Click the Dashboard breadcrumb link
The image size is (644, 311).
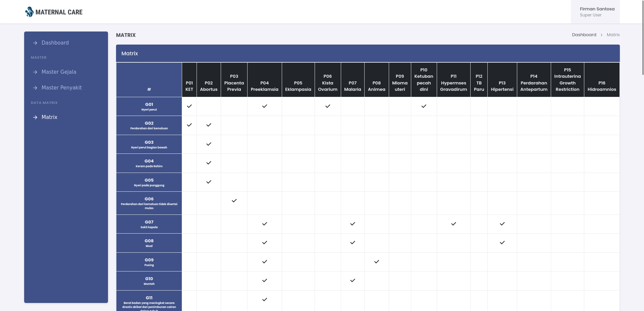pyautogui.click(x=584, y=35)
